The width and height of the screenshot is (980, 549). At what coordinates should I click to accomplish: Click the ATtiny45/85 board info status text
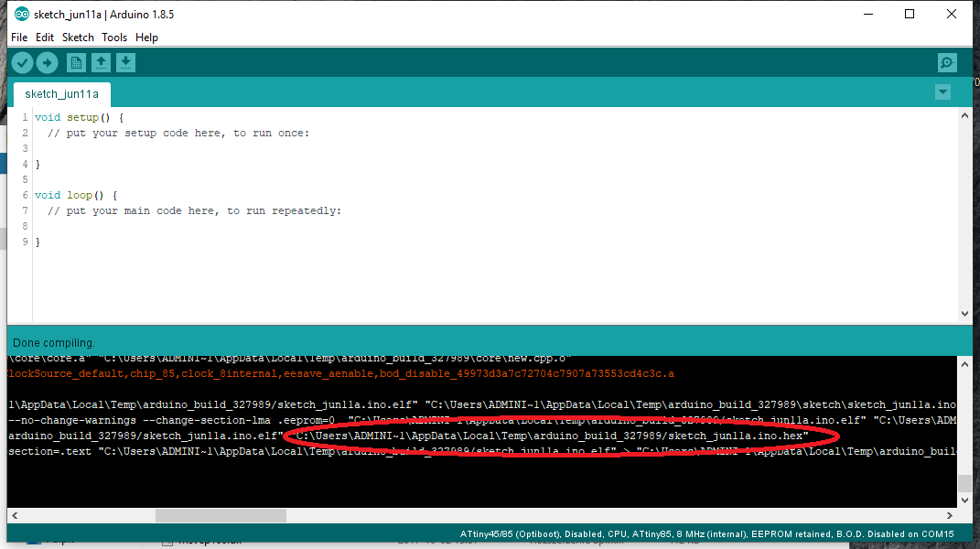tap(707, 534)
